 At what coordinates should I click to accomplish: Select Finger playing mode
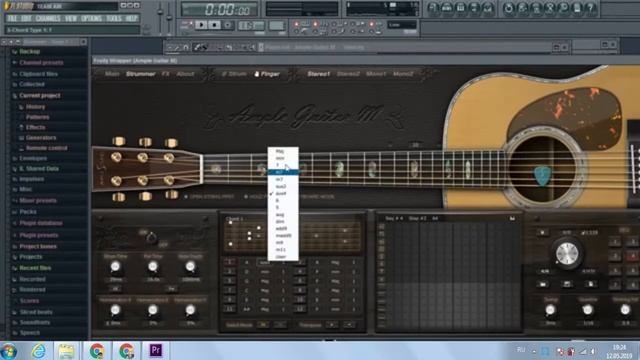click(267, 74)
